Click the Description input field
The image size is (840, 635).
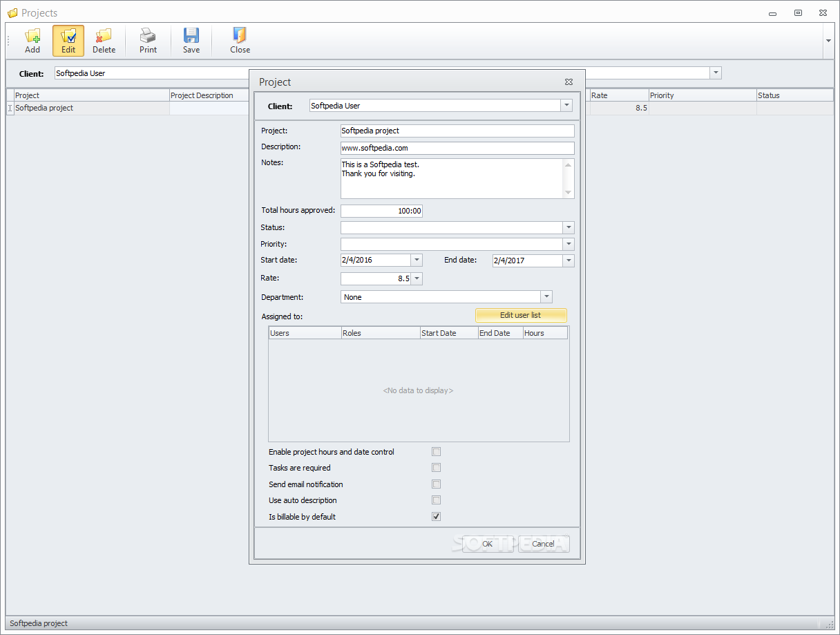coord(457,148)
